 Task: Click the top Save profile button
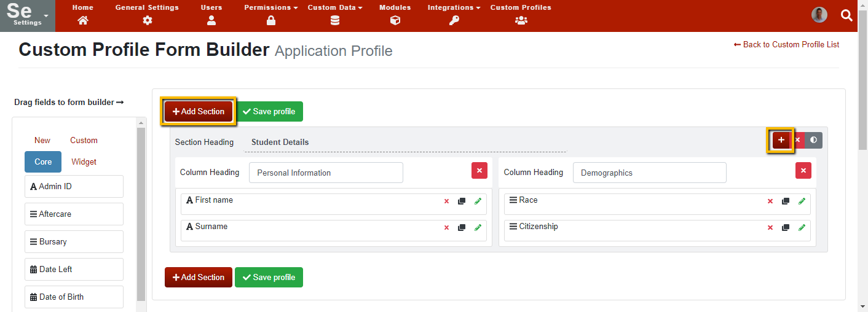[269, 112]
